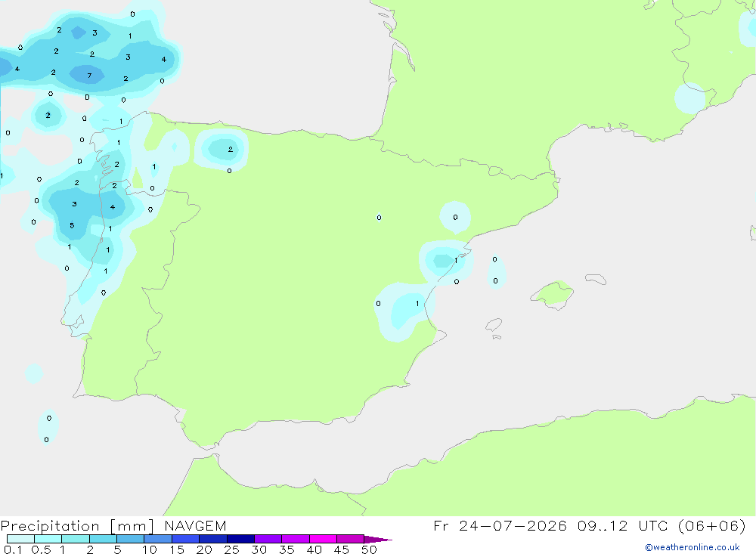
Task: Pick the 40–45 mm legend color box
Action: point(323,539)
